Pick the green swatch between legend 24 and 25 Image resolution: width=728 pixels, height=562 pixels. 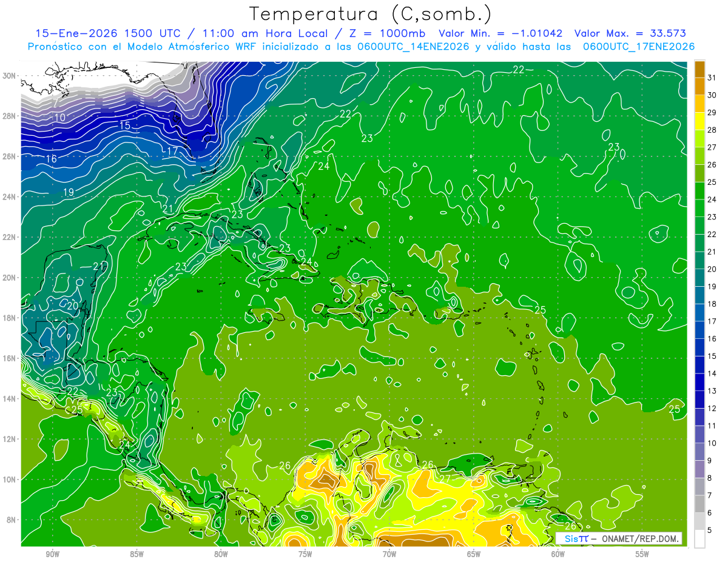click(x=699, y=191)
